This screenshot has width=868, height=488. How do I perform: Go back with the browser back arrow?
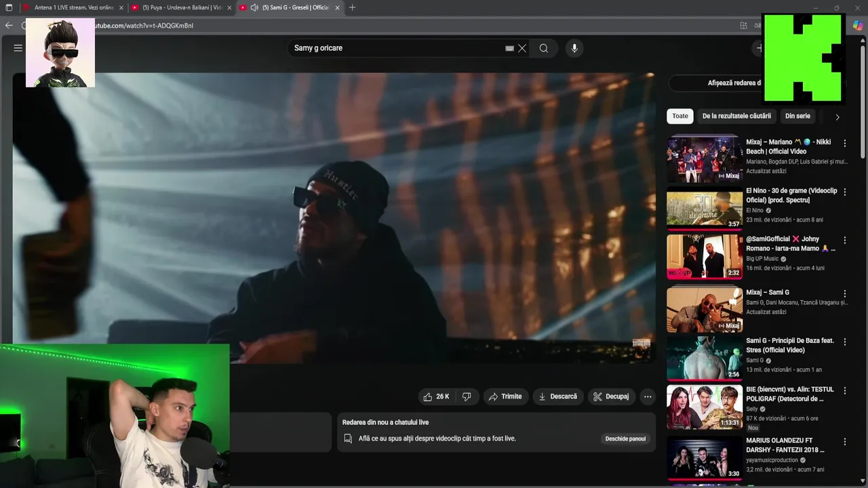9,25
